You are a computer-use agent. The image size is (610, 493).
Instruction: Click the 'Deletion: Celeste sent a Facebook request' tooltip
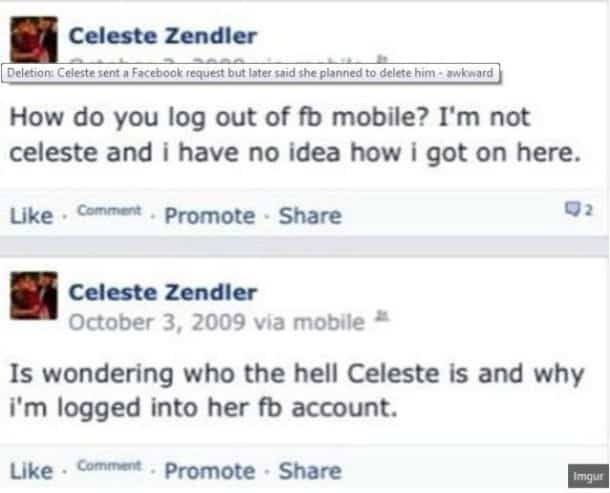click(x=250, y=73)
